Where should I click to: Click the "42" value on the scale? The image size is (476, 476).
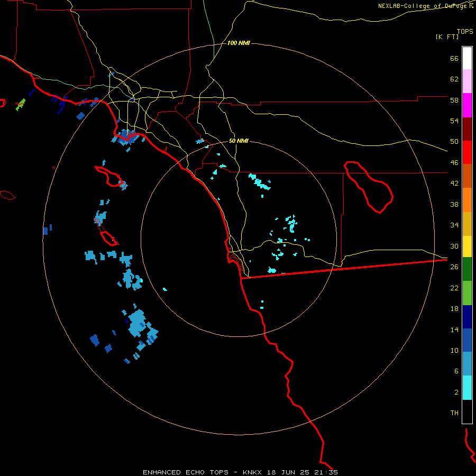(x=454, y=184)
